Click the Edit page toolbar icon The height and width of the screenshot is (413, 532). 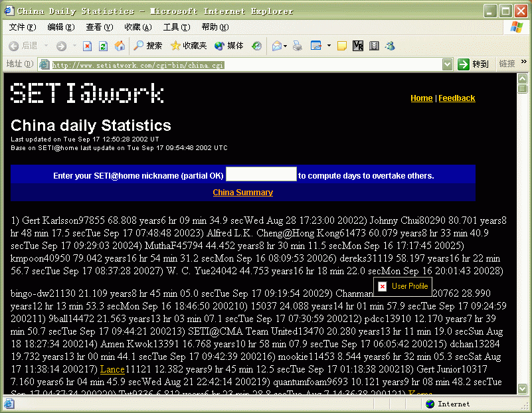coord(316,46)
